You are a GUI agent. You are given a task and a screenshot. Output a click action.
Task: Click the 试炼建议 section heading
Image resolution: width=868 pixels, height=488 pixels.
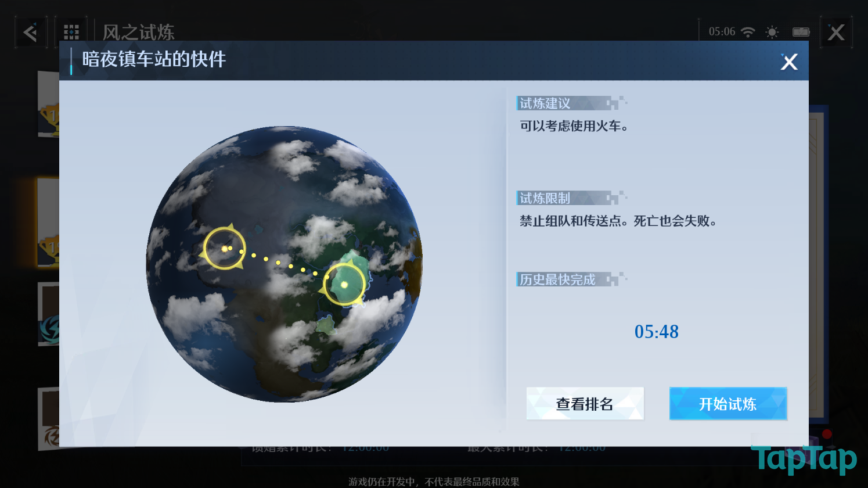click(545, 103)
